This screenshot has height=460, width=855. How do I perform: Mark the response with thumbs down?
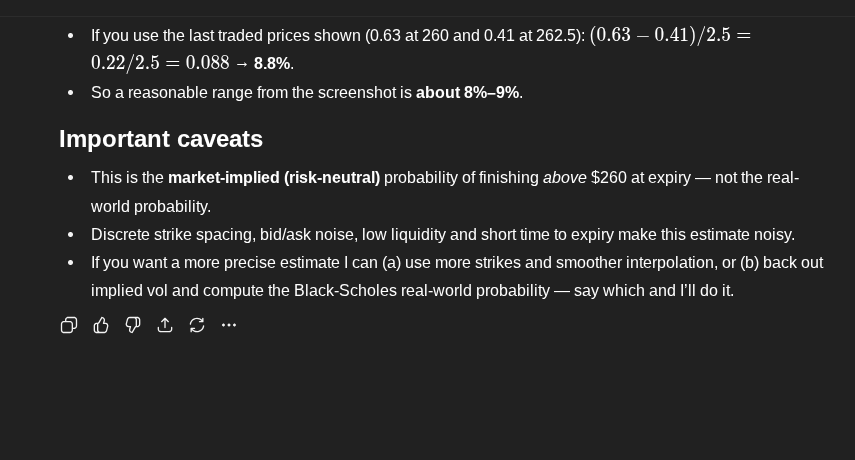point(133,325)
